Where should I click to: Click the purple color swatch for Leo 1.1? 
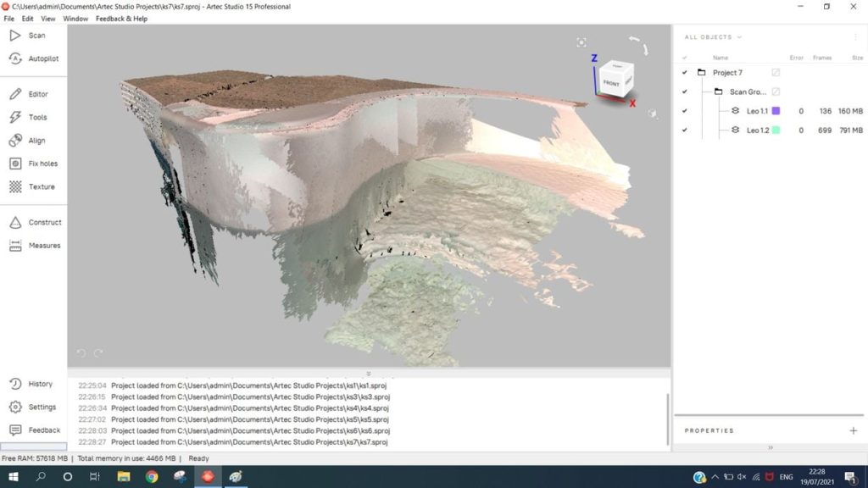[776, 111]
